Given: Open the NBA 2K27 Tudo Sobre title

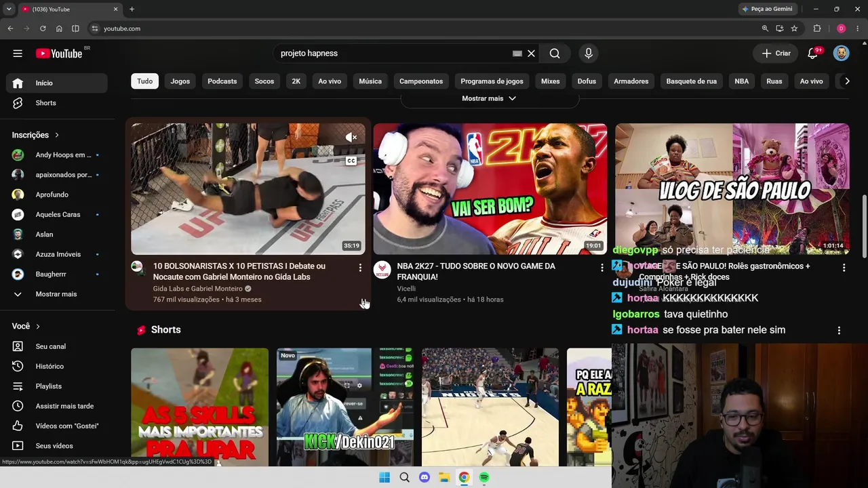Looking at the screenshot, I should 476,272.
